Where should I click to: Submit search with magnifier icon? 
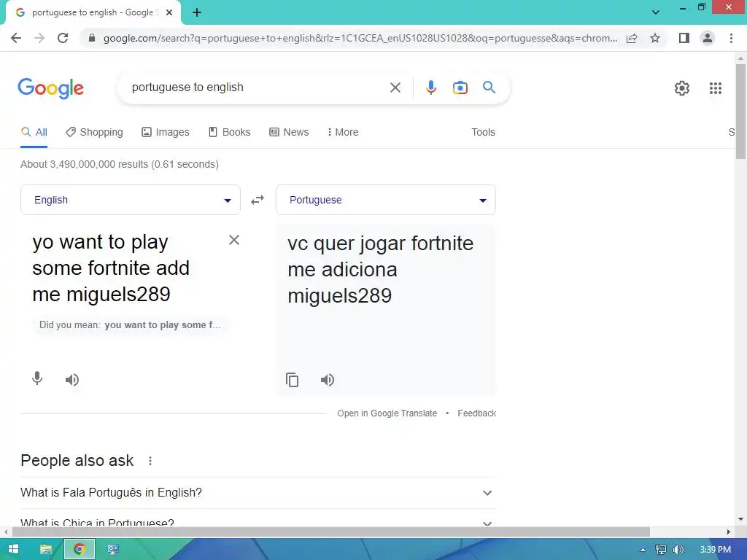coord(489,87)
